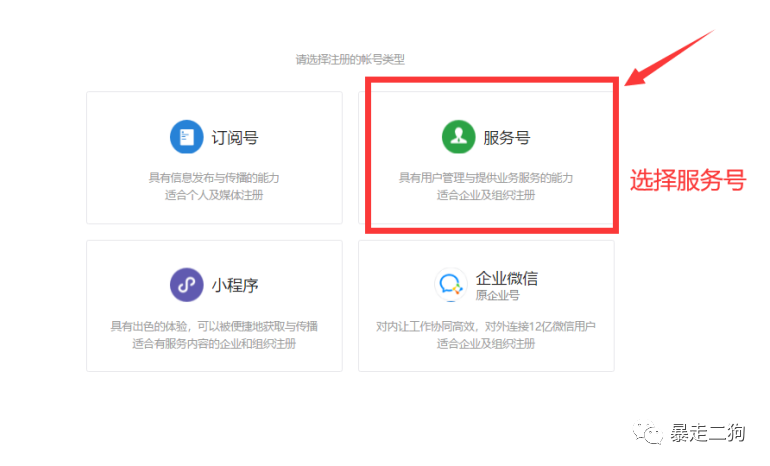The height and width of the screenshot is (466, 770).
Task: Click the blue 订阅号 document icon
Action: pos(187,137)
